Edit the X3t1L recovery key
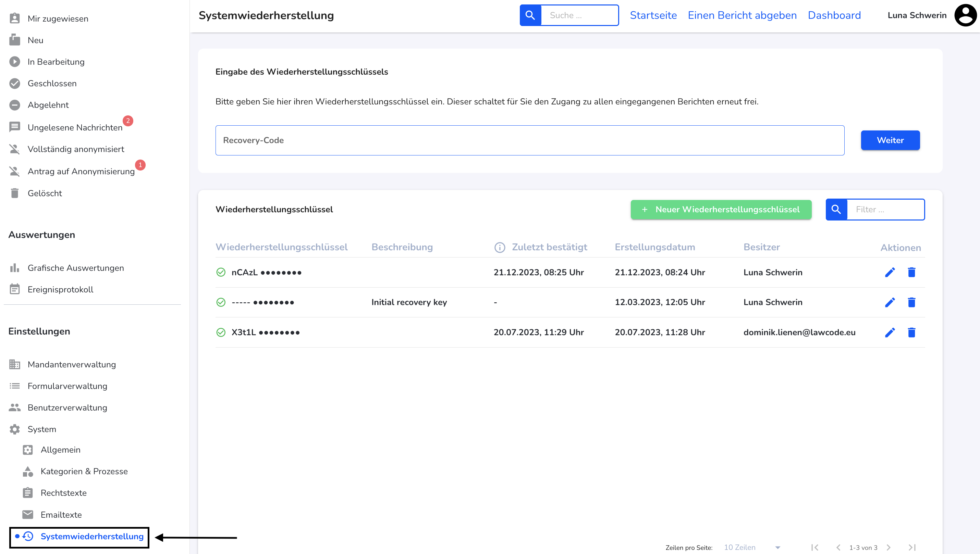 890,332
